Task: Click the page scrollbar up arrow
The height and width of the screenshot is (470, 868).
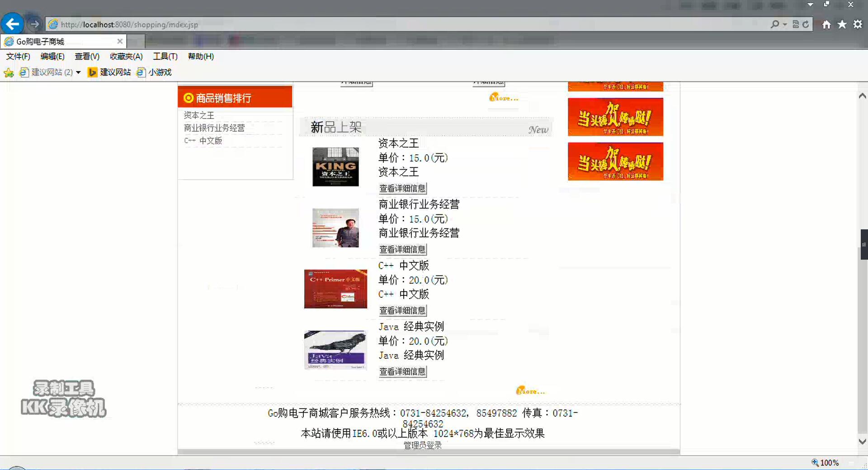Action: 862,96
